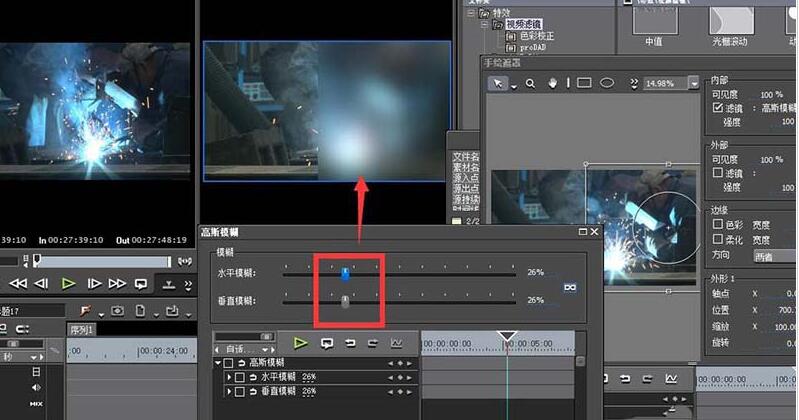Fast forward in the player controls
799x420 pixels.
[117, 283]
